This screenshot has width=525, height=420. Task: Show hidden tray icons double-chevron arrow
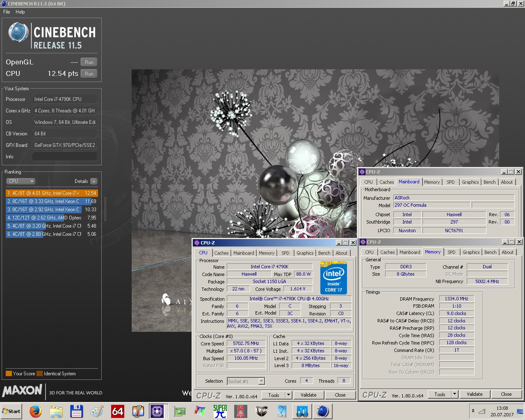[473, 411]
